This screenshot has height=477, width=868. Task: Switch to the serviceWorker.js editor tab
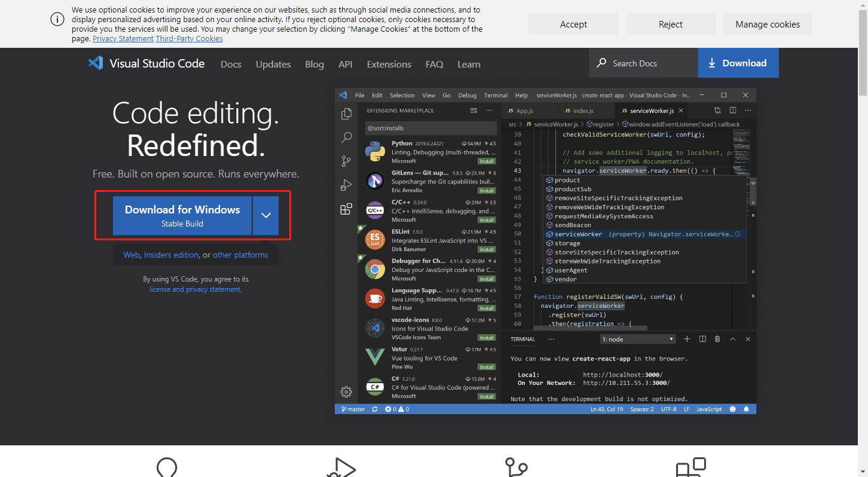click(x=652, y=111)
